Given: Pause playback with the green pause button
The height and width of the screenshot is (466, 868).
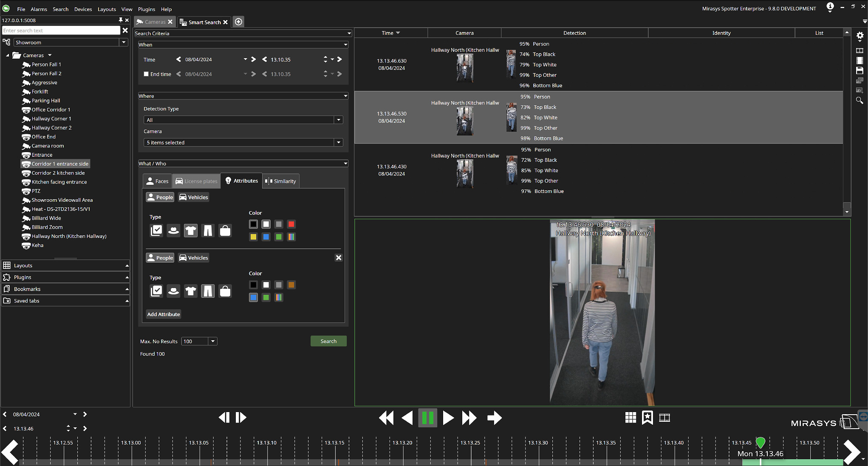Looking at the screenshot, I should click(x=427, y=418).
